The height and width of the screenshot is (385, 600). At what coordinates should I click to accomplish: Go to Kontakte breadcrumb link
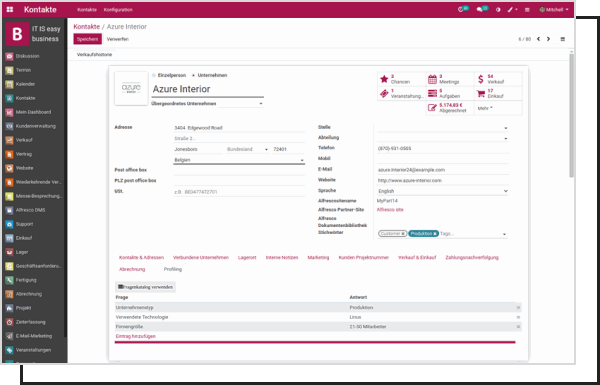click(x=86, y=27)
